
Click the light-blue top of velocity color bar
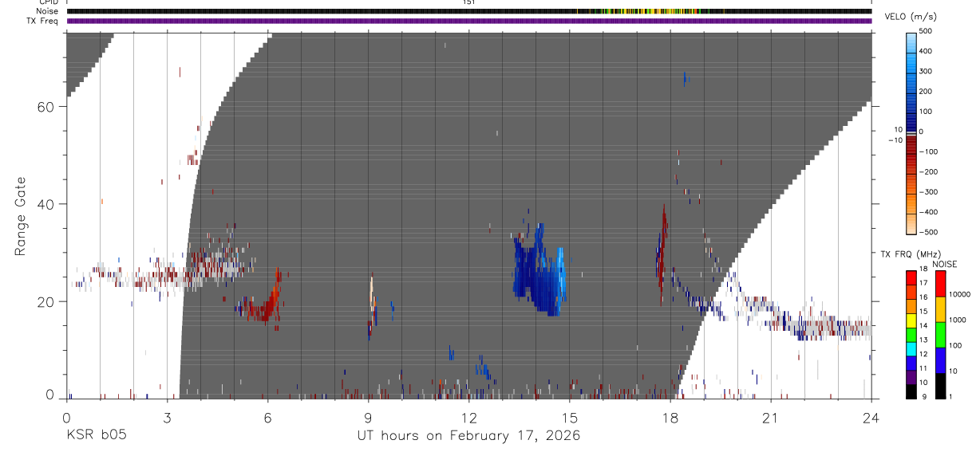(912, 44)
